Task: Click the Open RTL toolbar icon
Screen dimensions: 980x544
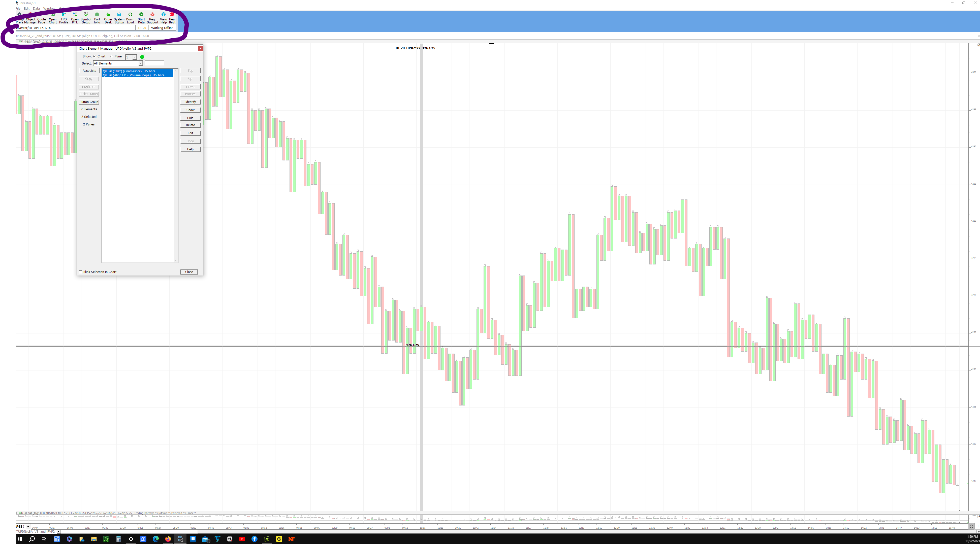Action: [x=75, y=18]
